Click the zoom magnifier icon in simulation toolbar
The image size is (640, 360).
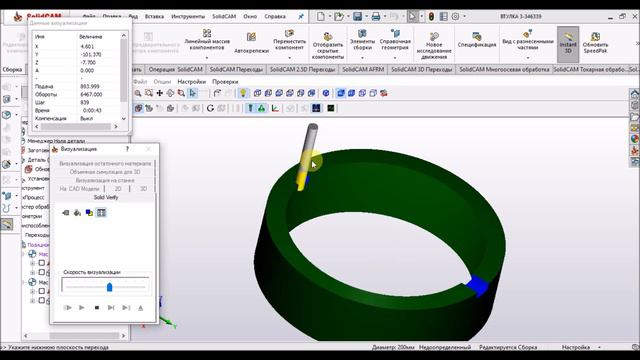[138, 93]
